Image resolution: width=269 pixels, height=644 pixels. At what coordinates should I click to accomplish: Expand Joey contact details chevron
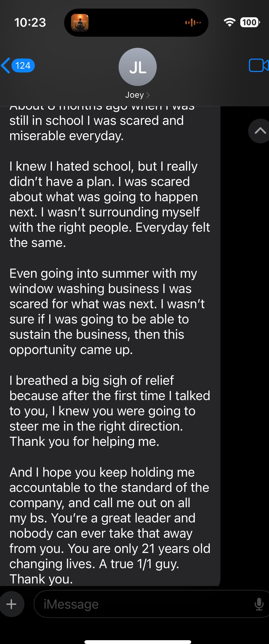148,95
